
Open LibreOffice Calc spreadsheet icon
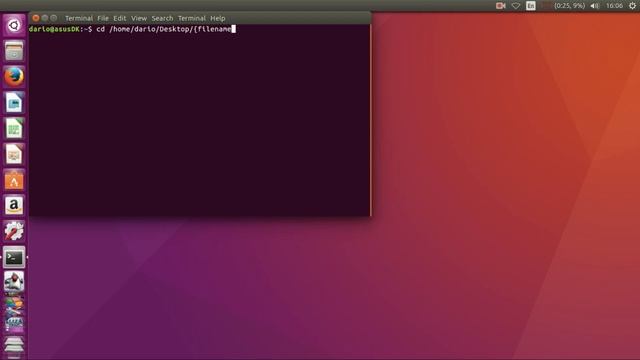point(14,128)
